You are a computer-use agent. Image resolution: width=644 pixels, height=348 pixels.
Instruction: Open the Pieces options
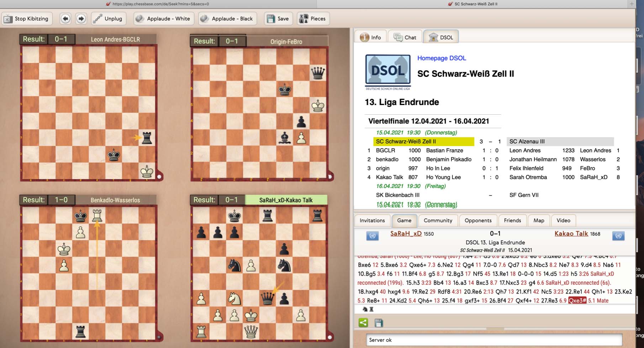tap(313, 19)
